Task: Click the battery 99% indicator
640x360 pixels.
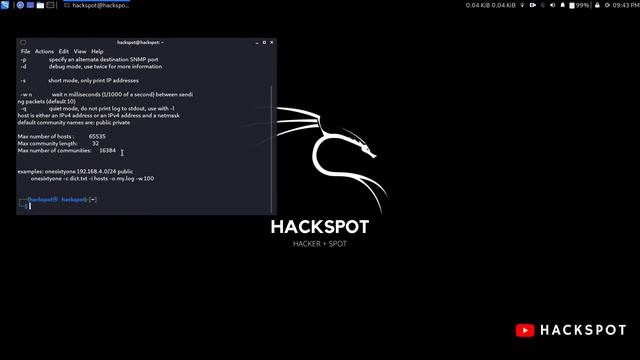Action: 579,5
